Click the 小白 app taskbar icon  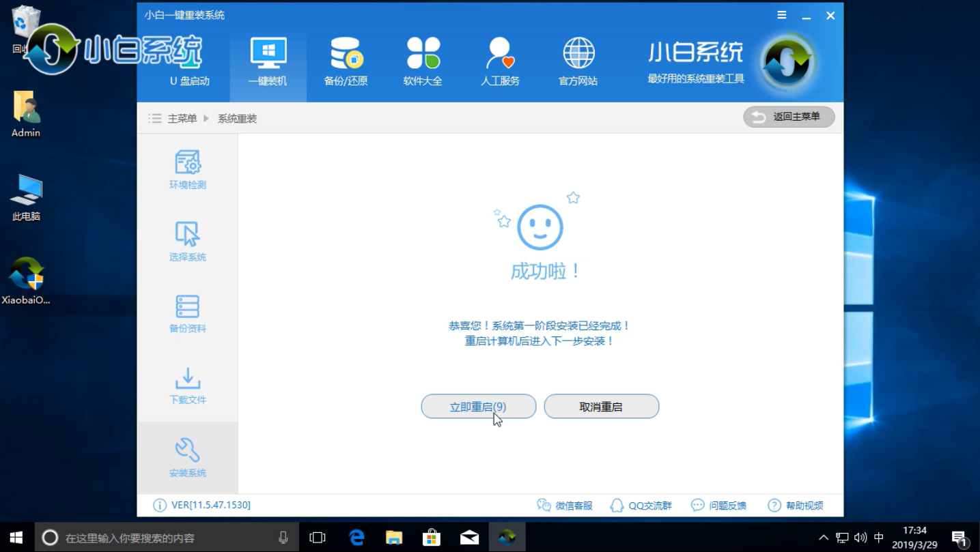click(507, 538)
